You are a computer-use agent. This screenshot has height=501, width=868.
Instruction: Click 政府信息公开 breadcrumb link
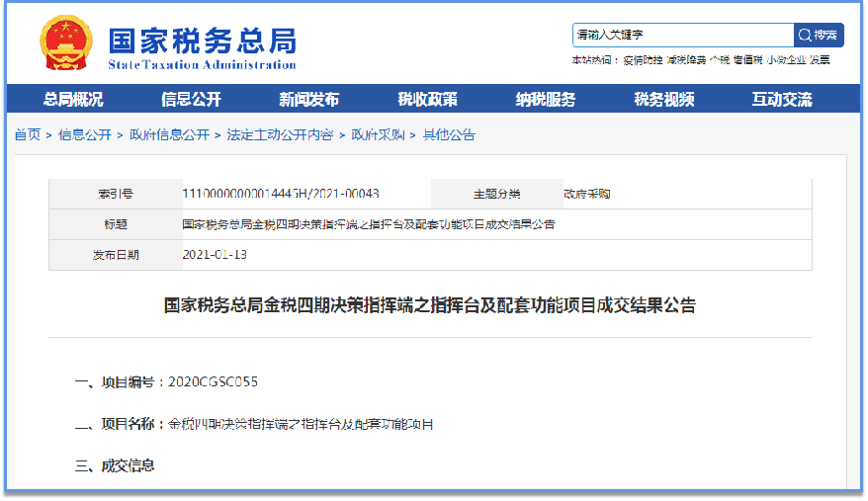169,134
